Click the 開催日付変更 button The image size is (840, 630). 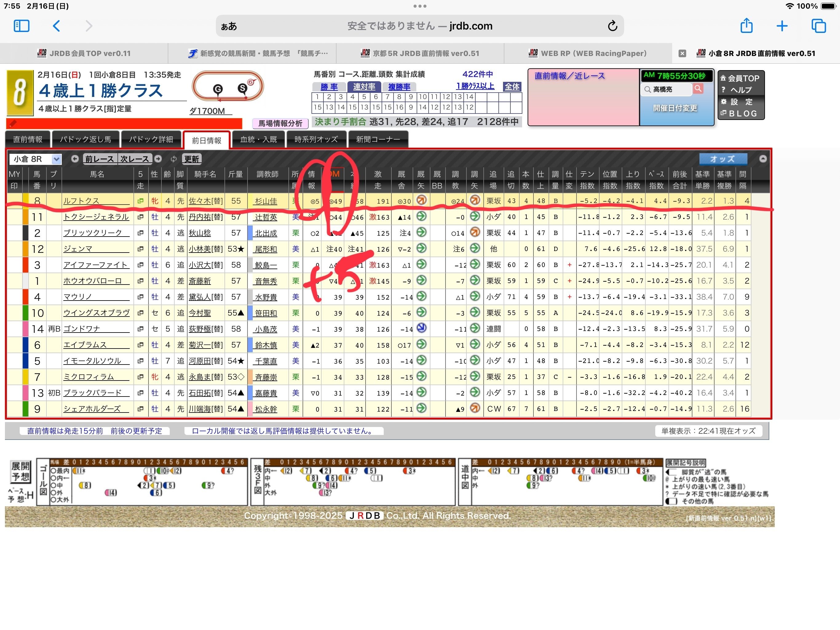pyautogui.click(x=675, y=108)
